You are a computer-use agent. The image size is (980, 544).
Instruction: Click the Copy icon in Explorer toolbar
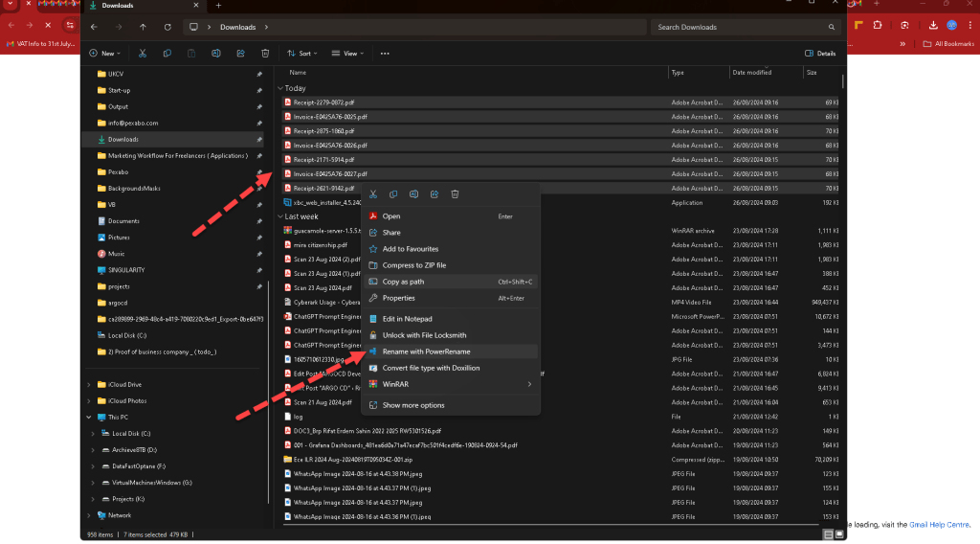167,53
